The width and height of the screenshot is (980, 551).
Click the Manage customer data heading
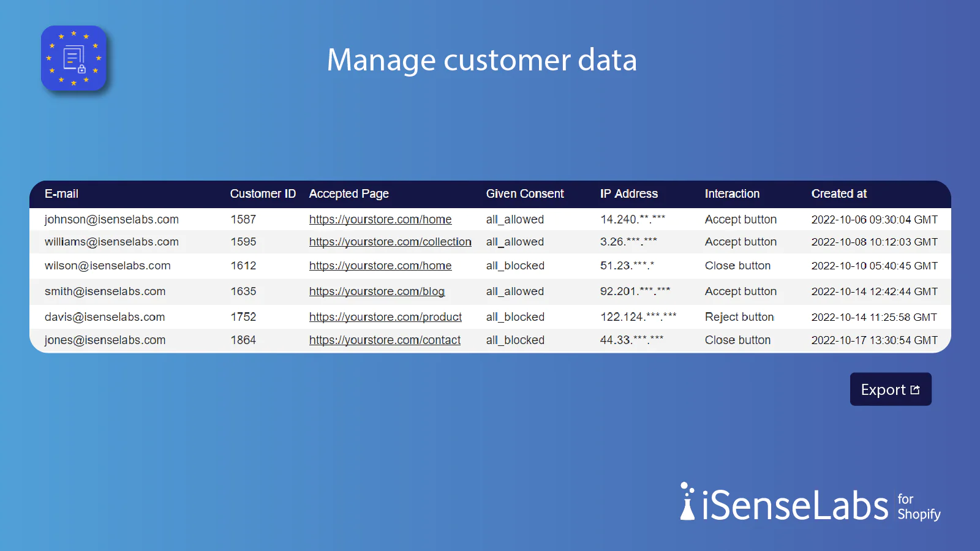click(x=481, y=60)
